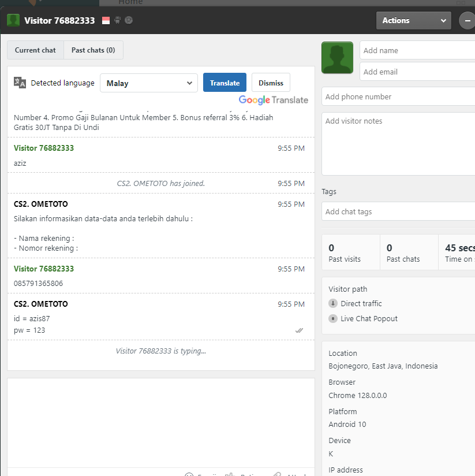The width and height of the screenshot is (475, 476).
Task: Click the Past chats counter in sidebar
Action: click(x=409, y=252)
